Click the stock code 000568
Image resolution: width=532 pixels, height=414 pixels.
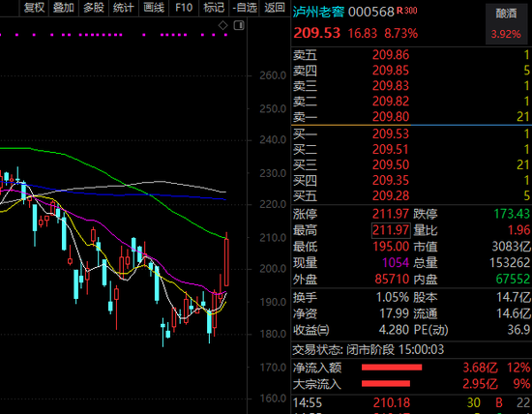[371, 13]
